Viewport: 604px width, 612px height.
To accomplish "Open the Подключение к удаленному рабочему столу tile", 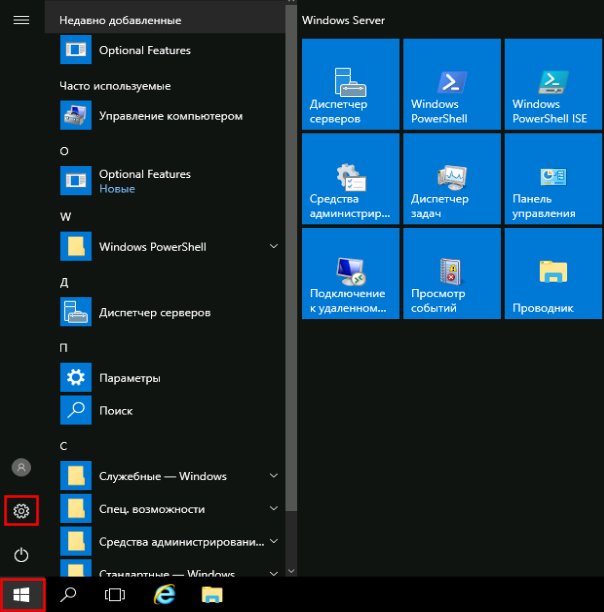I will (350, 274).
